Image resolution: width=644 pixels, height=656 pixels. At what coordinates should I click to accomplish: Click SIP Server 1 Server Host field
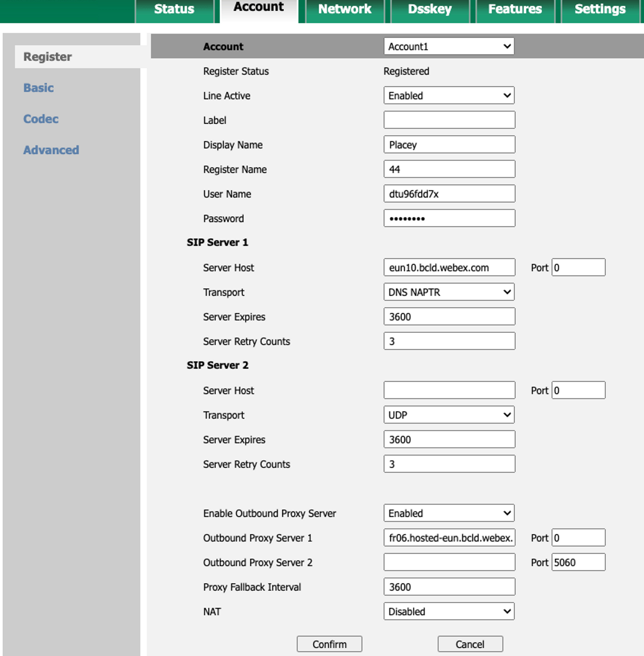450,267
